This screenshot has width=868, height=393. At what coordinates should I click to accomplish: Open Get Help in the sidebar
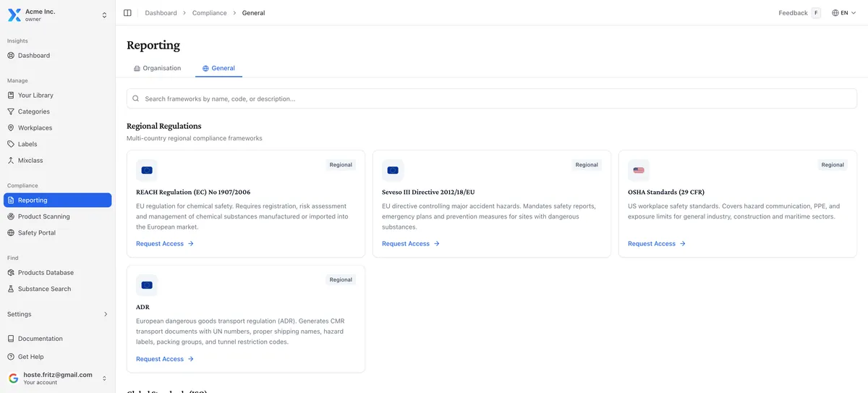pyautogui.click(x=58, y=357)
